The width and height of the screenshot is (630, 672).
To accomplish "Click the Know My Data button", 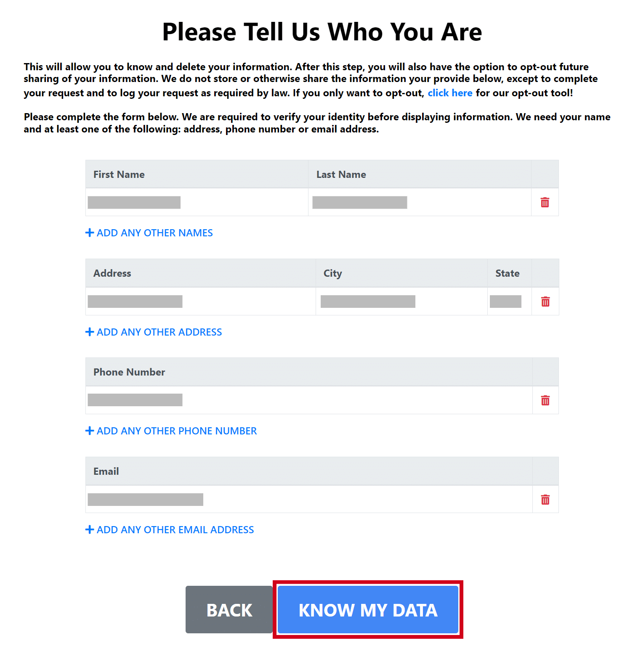I will [x=368, y=610].
